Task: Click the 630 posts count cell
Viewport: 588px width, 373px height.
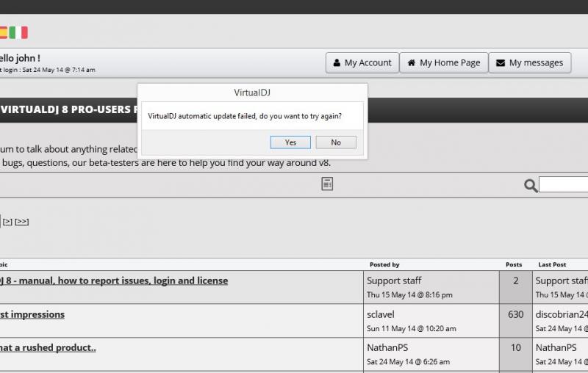Action: [516, 321]
